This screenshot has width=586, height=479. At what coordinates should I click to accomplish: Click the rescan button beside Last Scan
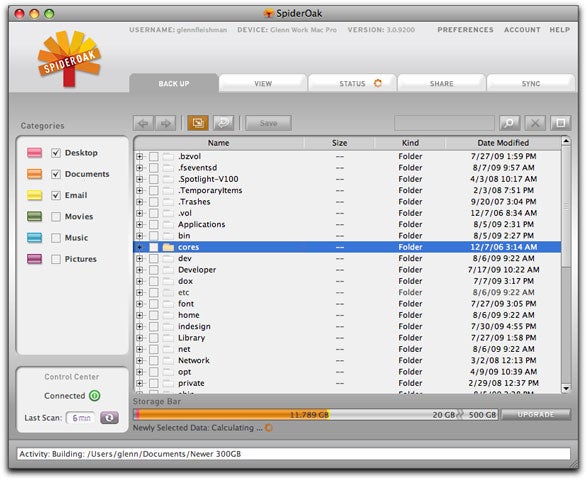coord(109,418)
